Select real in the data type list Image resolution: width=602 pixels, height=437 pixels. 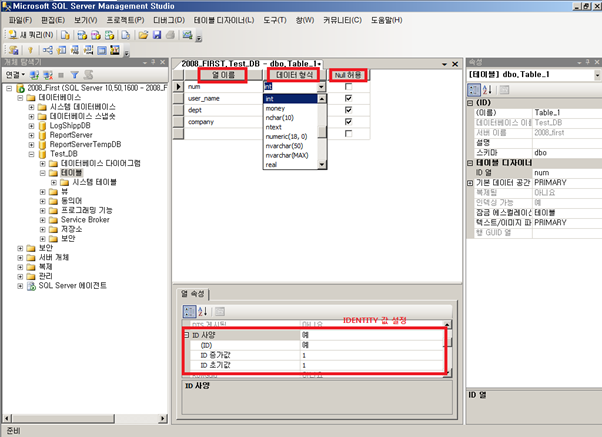coord(291,165)
